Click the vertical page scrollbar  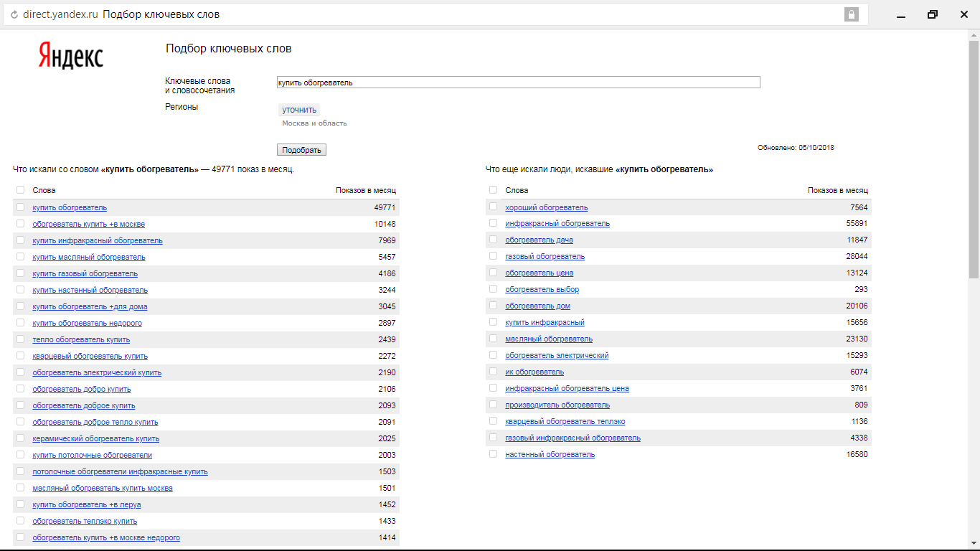[974, 158]
